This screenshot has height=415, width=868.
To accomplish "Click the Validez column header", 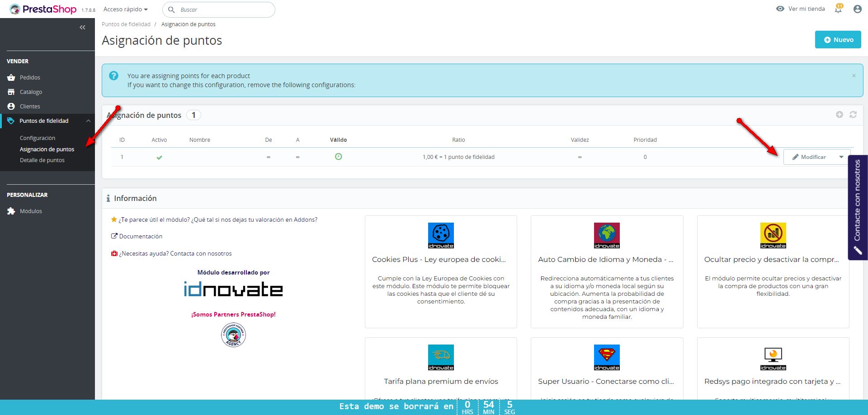I will tap(580, 140).
